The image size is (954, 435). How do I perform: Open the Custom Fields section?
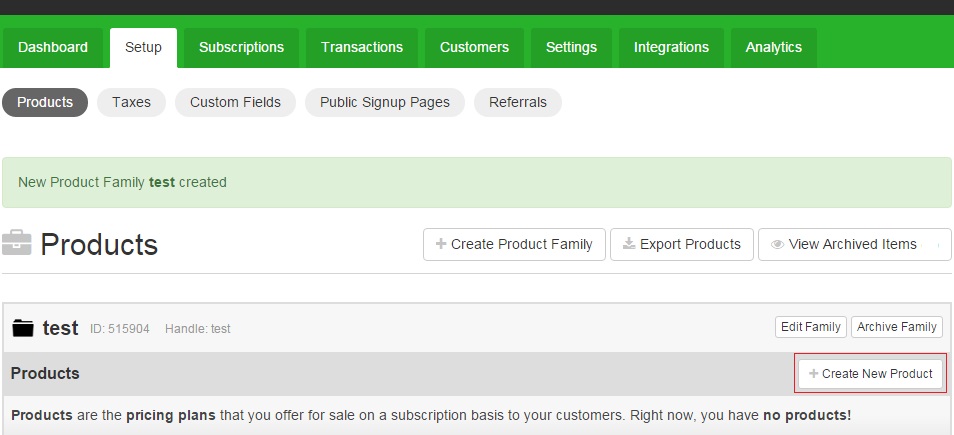235,102
